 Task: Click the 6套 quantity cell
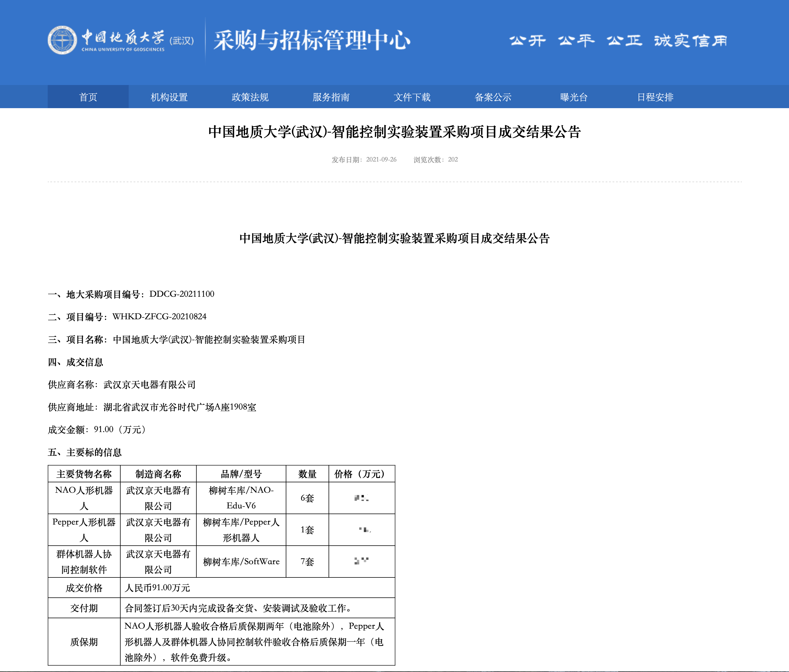click(307, 498)
